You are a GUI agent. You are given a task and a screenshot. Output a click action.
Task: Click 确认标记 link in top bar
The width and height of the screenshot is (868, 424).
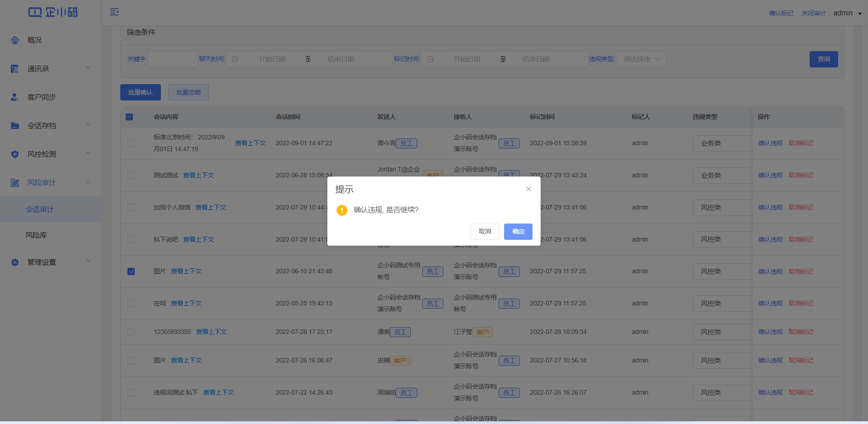(x=781, y=14)
